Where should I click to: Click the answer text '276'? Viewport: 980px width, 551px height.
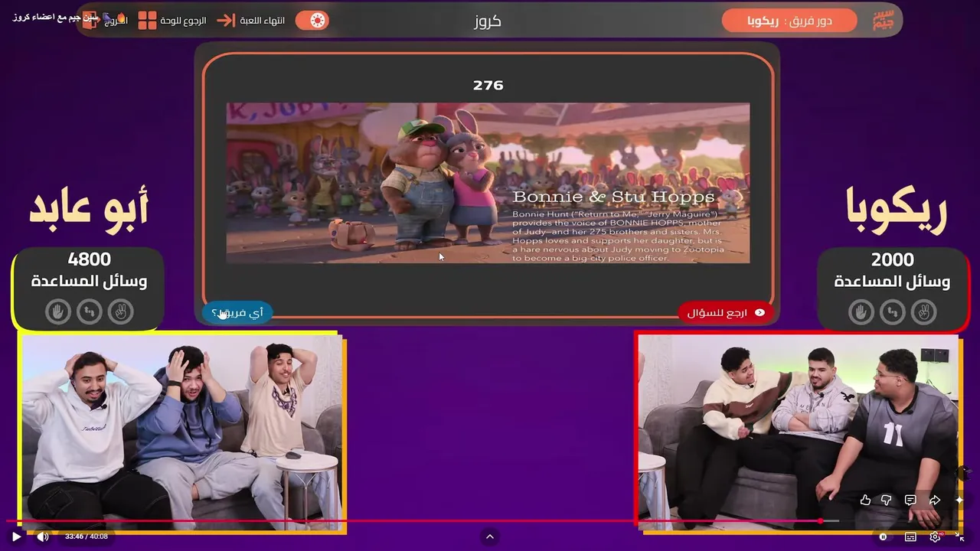tap(488, 85)
